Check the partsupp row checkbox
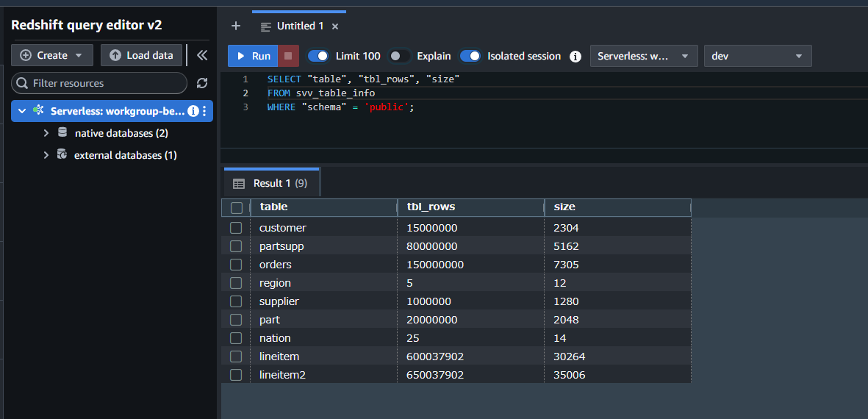The height and width of the screenshot is (419, 868). click(236, 246)
